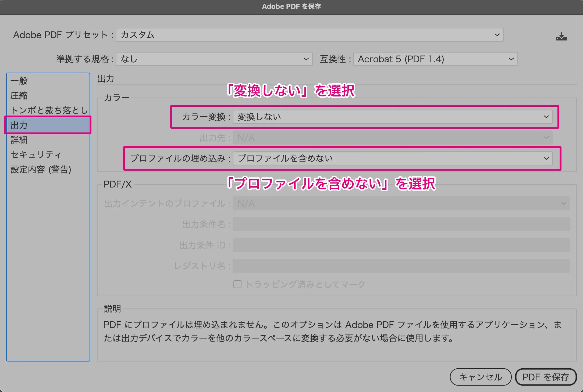Click the PDF/X section heading
The width and height of the screenshot is (583, 392).
(118, 184)
